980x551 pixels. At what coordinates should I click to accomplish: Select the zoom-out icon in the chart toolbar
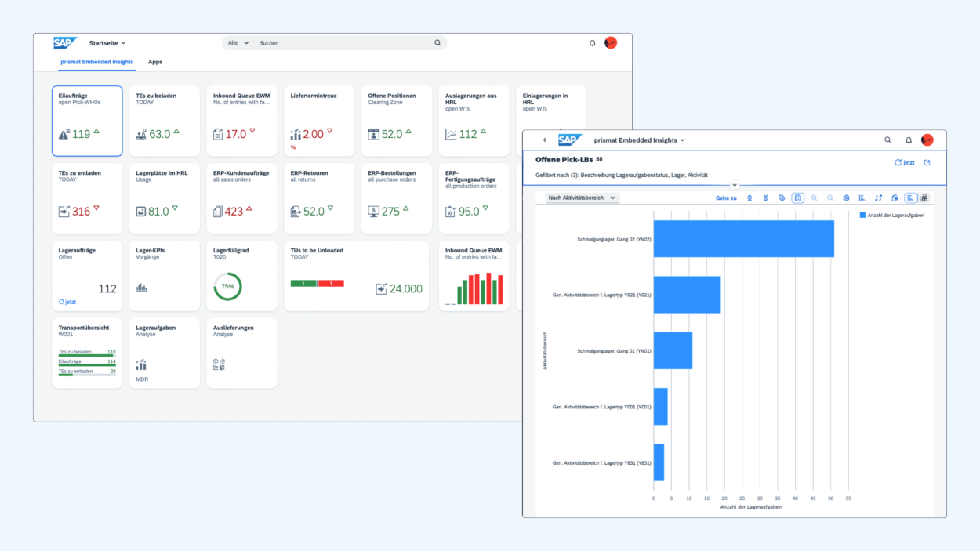point(830,198)
